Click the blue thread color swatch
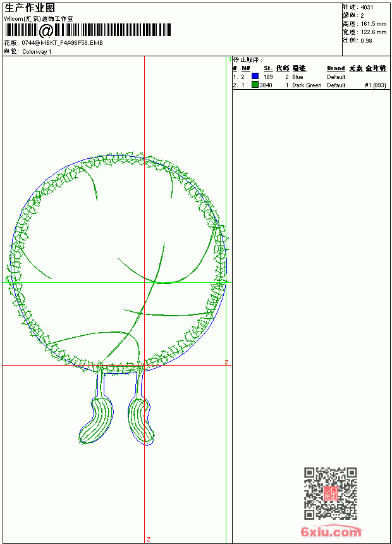The width and height of the screenshot is (392, 544). [x=255, y=76]
